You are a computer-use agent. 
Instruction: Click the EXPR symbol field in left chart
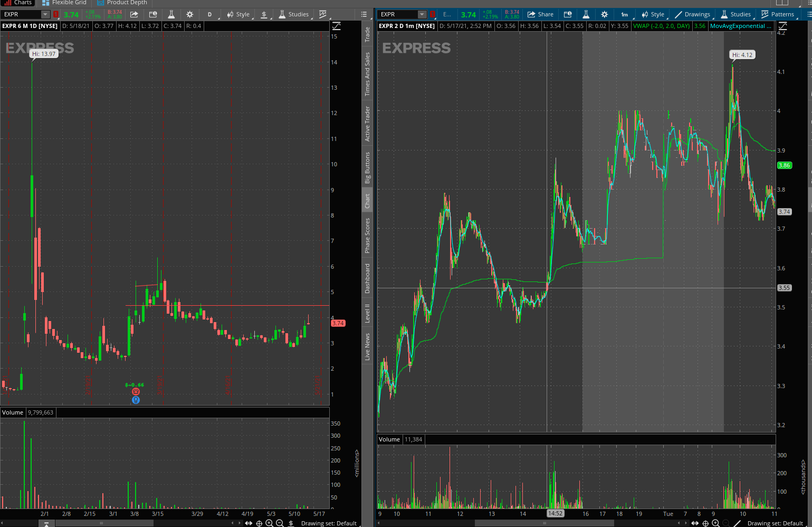[22, 14]
